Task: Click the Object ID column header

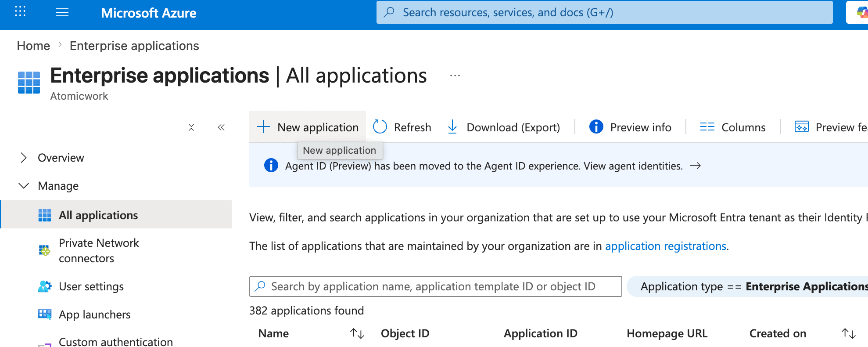Action: [x=405, y=333]
